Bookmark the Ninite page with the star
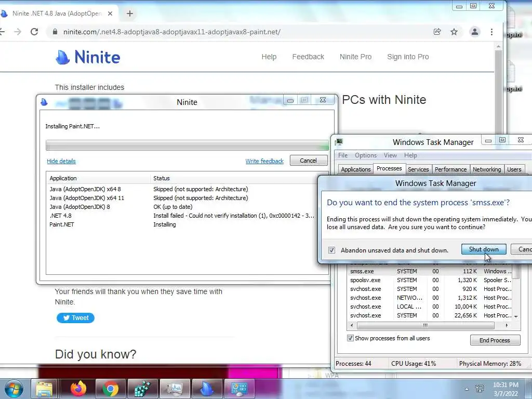 pos(454,32)
